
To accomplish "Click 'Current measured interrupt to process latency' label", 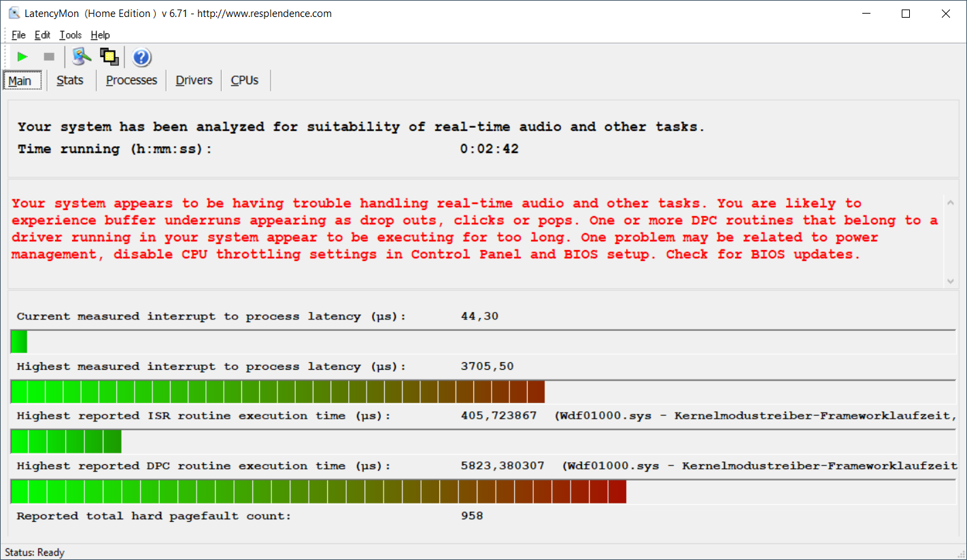I will [x=211, y=316].
